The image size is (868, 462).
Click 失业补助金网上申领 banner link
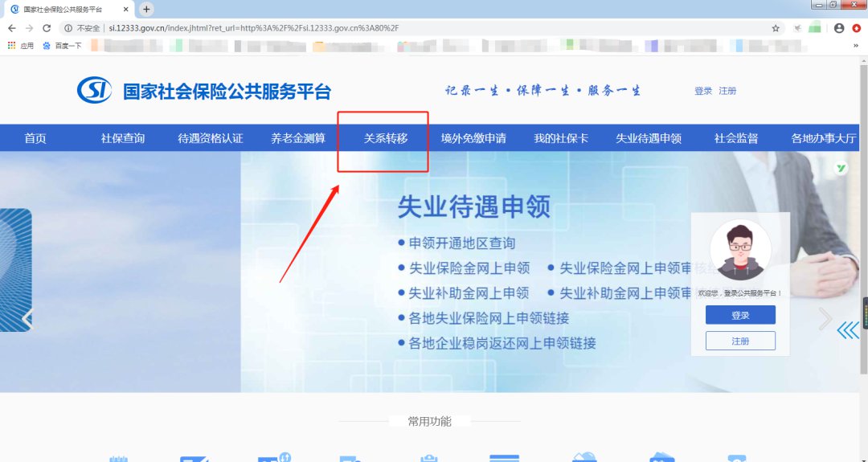(x=469, y=293)
